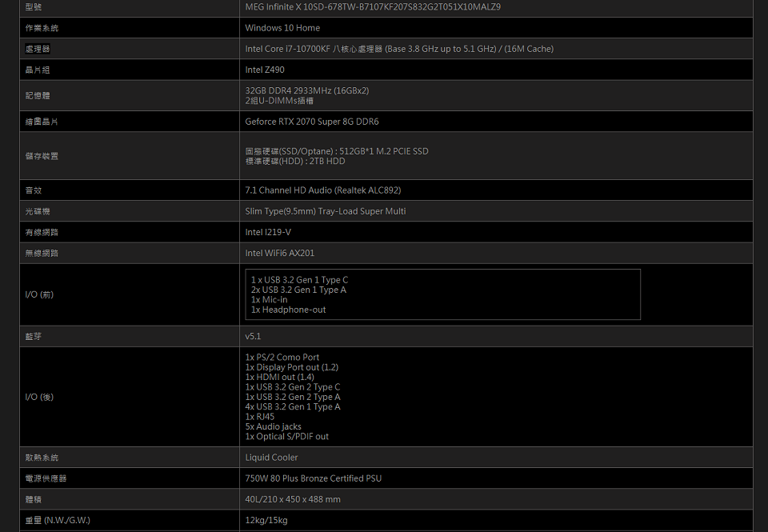
Task: Select the MEG Infinite X 10SD model number text
Action: pos(373,7)
